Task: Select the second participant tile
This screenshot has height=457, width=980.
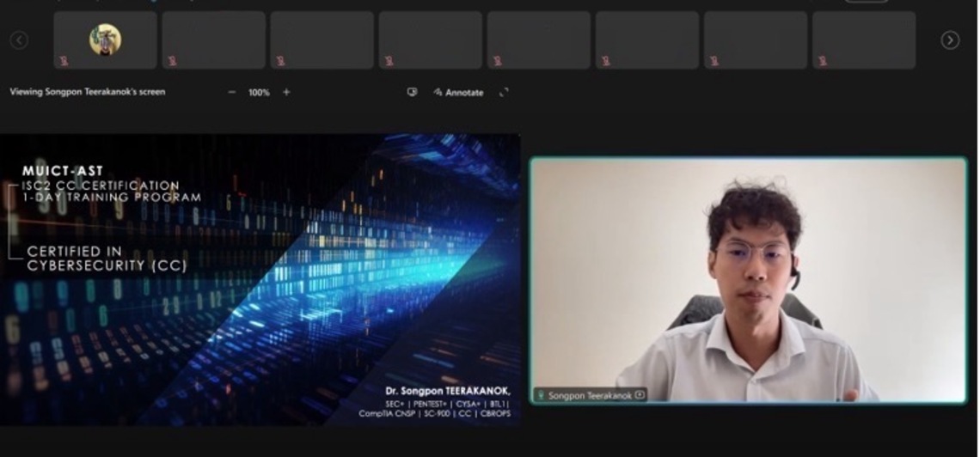Action: point(214,40)
